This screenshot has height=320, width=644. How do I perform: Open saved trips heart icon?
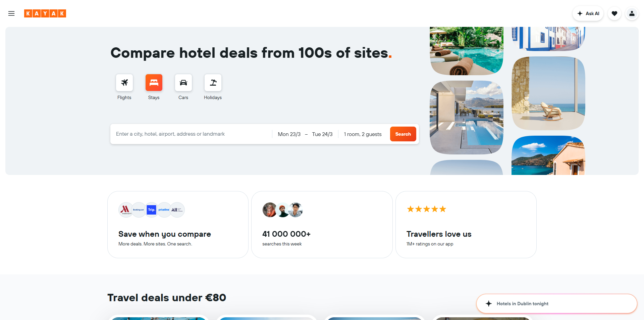(x=614, y=13)
